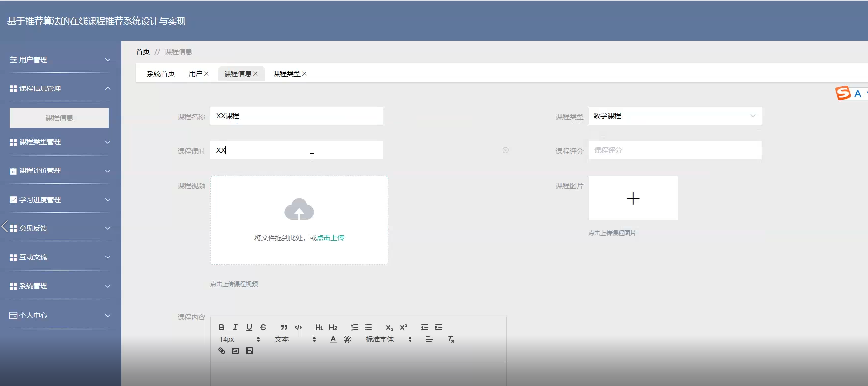The image size is (868, 386).
Task: Focus the 课程名称 input field
Action: (x=297, y=116)
